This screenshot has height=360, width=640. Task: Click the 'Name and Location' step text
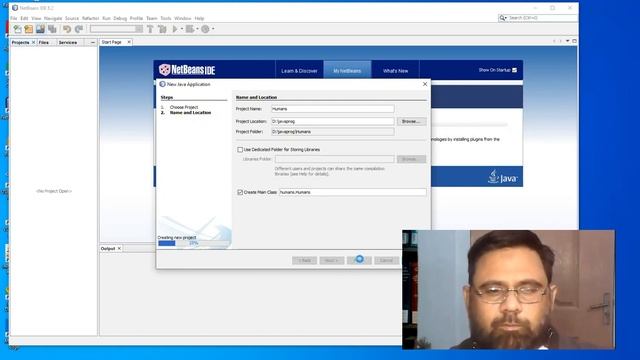190,113
